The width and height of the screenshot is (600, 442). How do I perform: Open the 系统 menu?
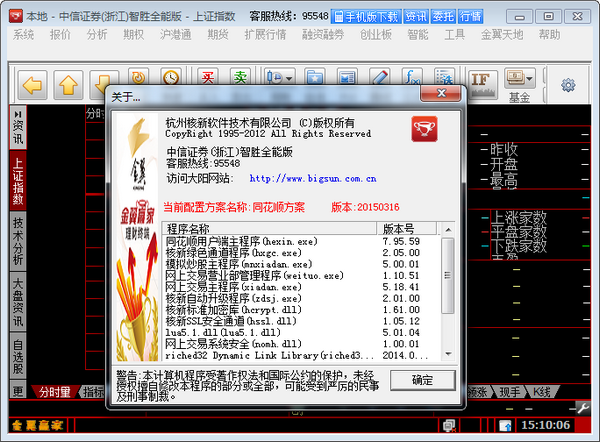(x=23, y=35)
